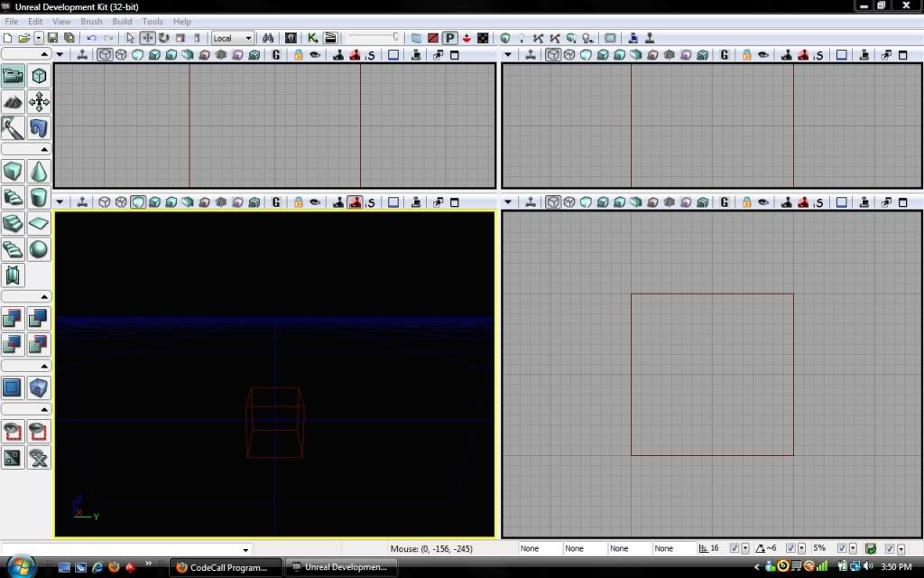Switch to Terrain editing mode in left toolbox
The height and width of the screenshot is (578, 924).
13,102
